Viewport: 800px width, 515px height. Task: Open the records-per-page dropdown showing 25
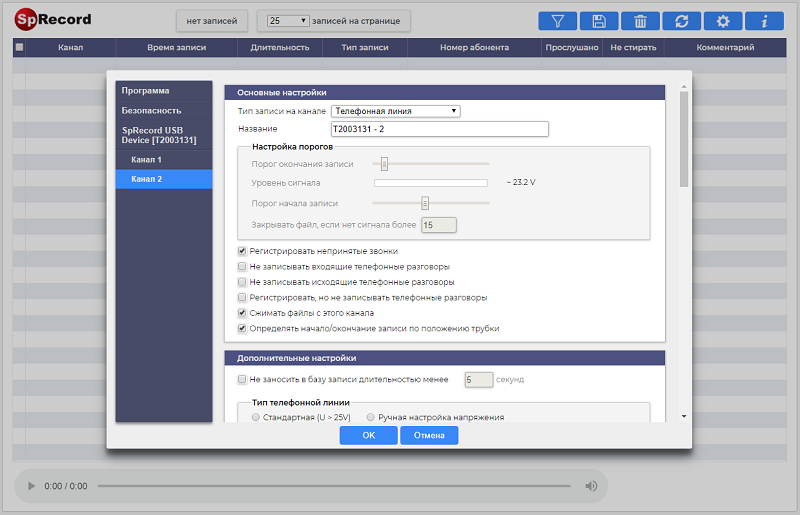[288, 21]
